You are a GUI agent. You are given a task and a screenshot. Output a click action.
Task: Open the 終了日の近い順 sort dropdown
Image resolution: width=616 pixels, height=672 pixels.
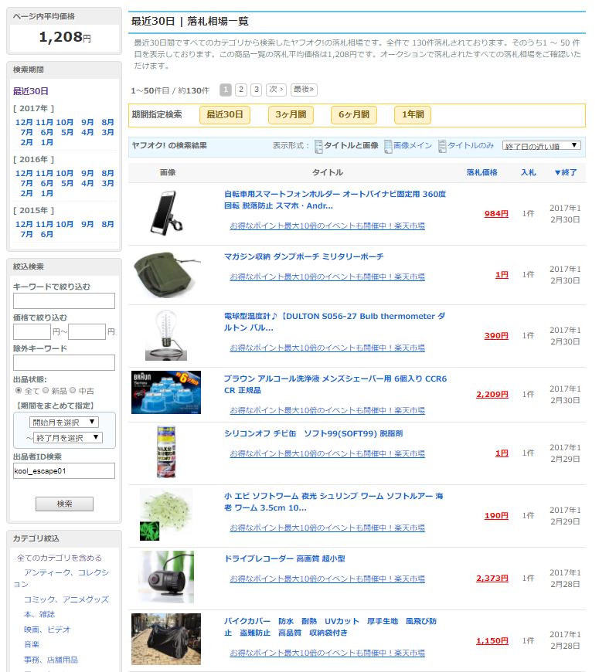541,146
